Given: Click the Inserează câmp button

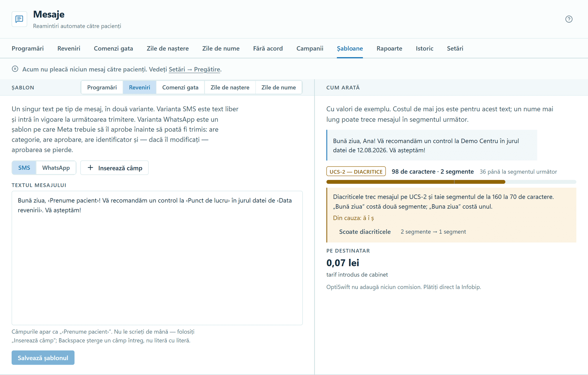Looking at the screenshot, I should pos(115,168).
